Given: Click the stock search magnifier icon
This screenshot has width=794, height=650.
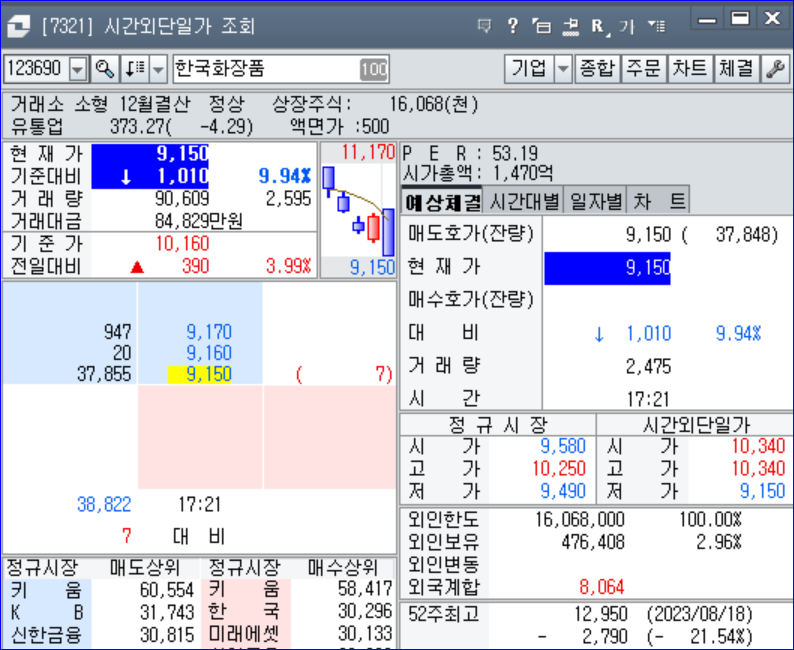Looking at the screenshot, I should point(105,69).
